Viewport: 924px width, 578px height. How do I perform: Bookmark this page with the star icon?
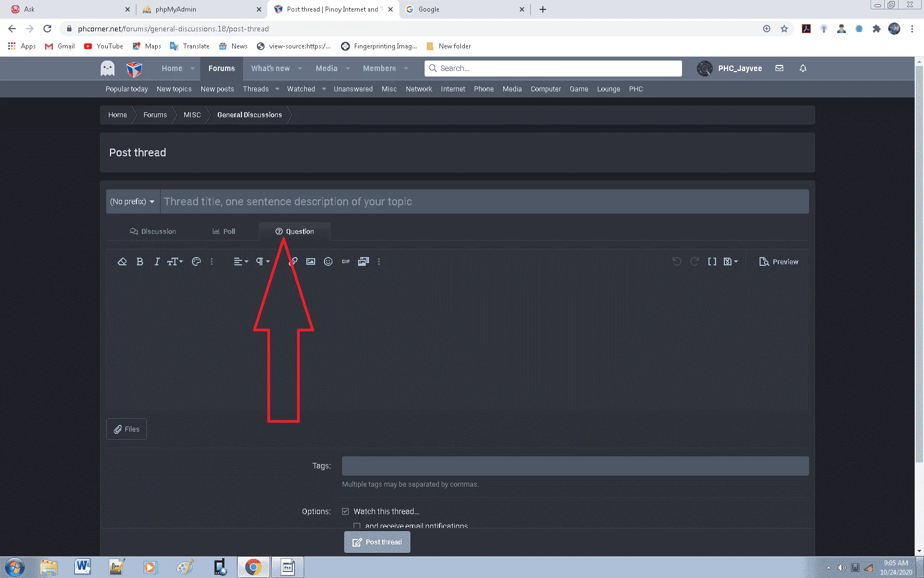[x=784, y=29]
